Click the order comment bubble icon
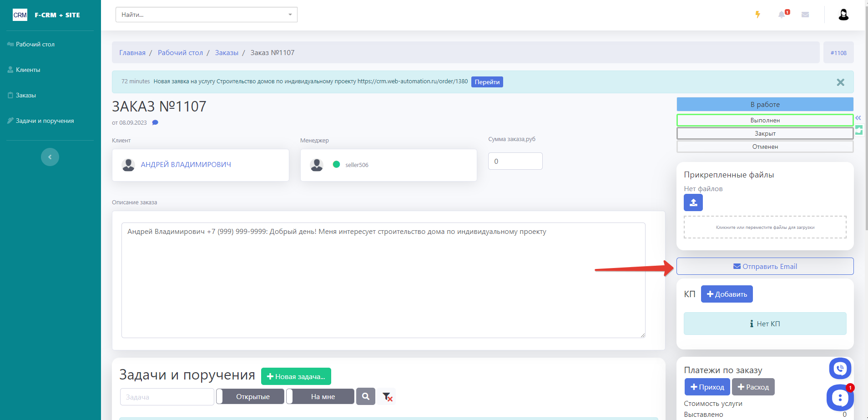The image size is (868, 420). tap(155, 122)
